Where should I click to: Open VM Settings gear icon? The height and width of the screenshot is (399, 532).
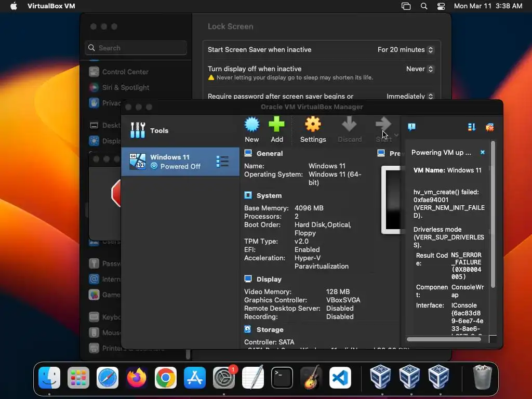(313, 125)
